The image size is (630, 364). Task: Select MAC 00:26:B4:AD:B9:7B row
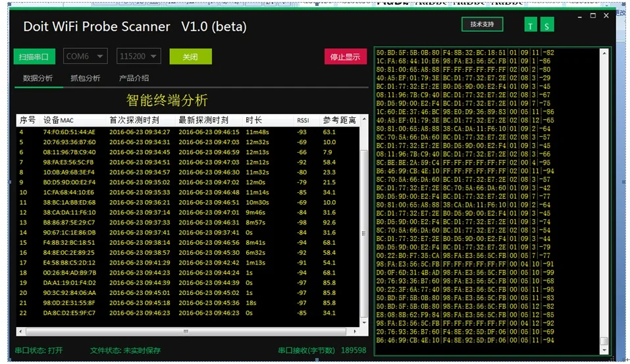tap(188, 273)
